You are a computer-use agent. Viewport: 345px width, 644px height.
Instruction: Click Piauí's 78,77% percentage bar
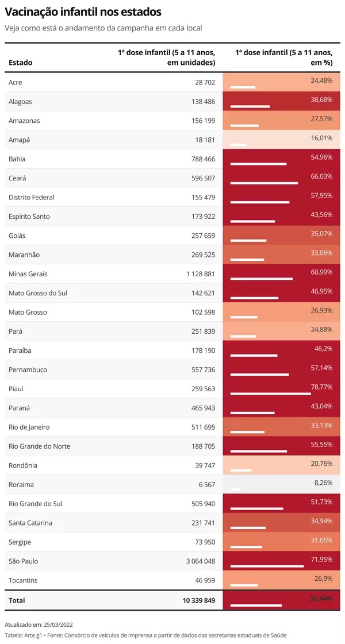[270, 394]
